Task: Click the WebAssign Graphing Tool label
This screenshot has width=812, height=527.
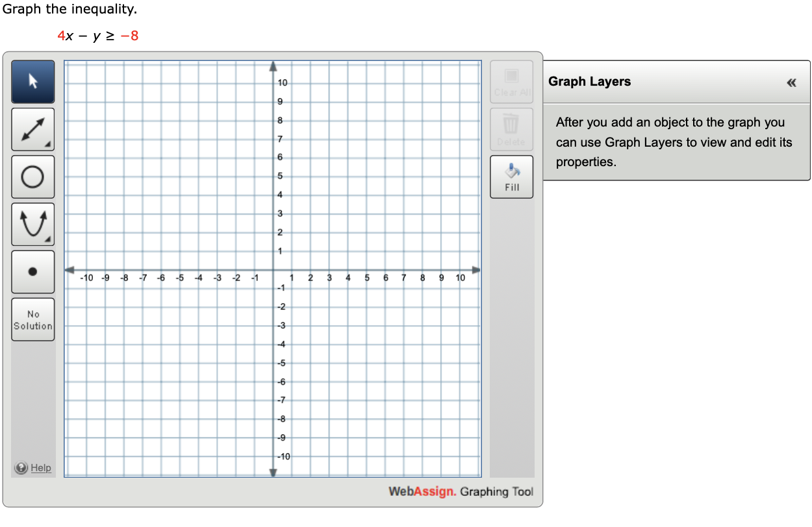Action: pos(461,492)
